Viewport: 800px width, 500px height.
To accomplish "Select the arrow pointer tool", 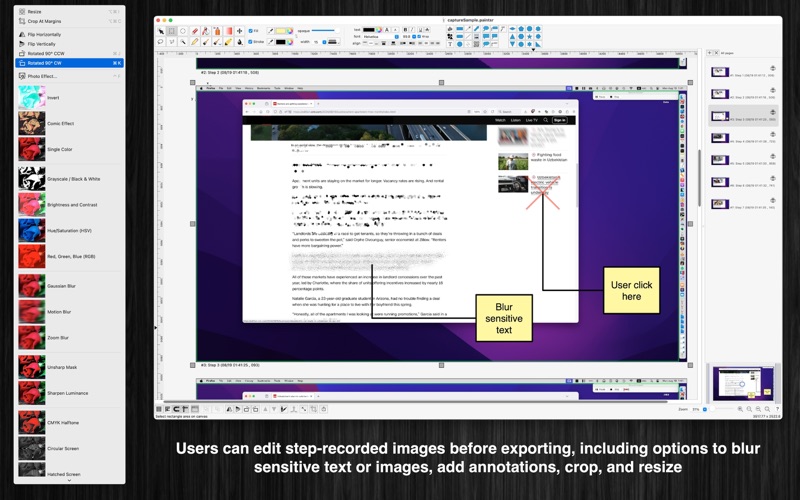I will click(161, 31).
